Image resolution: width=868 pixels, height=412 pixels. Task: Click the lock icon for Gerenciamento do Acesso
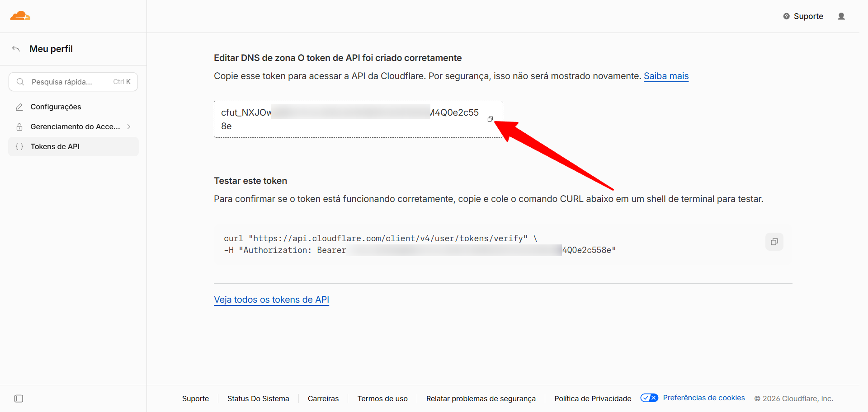(x=19, y=127)
